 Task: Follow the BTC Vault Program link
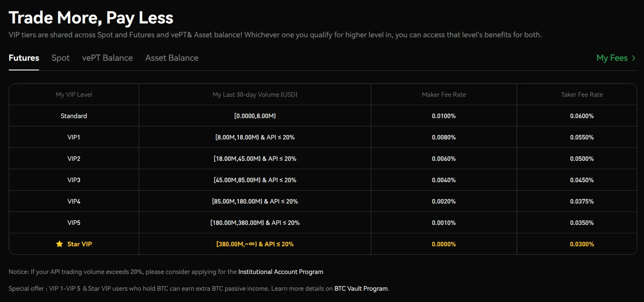tap(361, 289)
